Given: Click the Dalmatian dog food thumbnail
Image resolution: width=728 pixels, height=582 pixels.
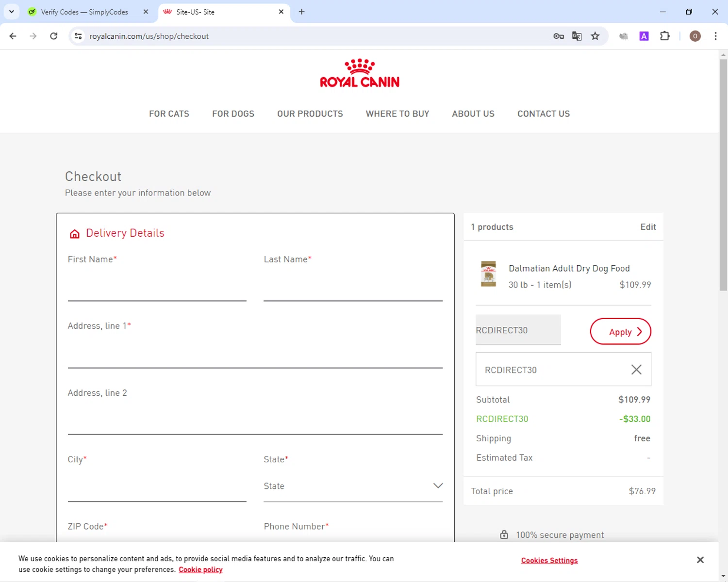Looking at the screenshot, I should pos(488,274).
